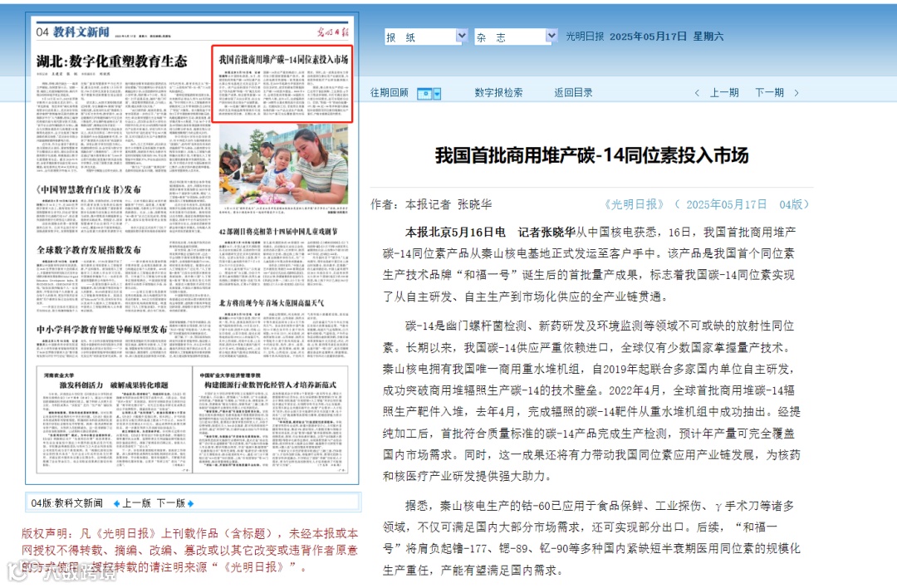Click author text 本报记者 张晓华
897x588 pixels.
pyautogui.click(x=448, y=205)
